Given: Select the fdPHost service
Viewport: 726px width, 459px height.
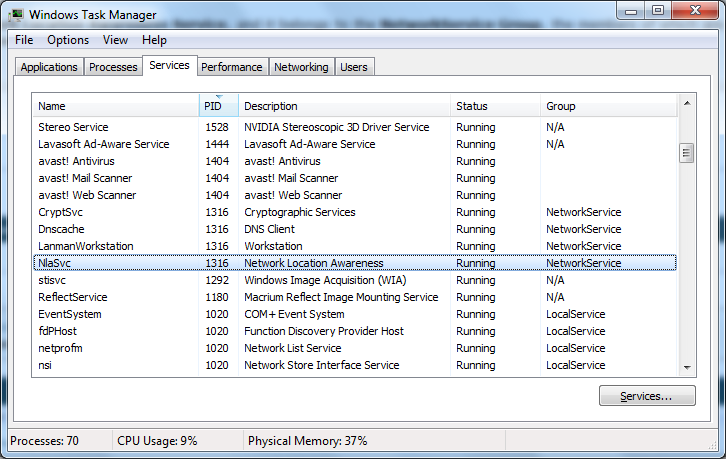Looking at the screenshot, I should tap(57, 331).
